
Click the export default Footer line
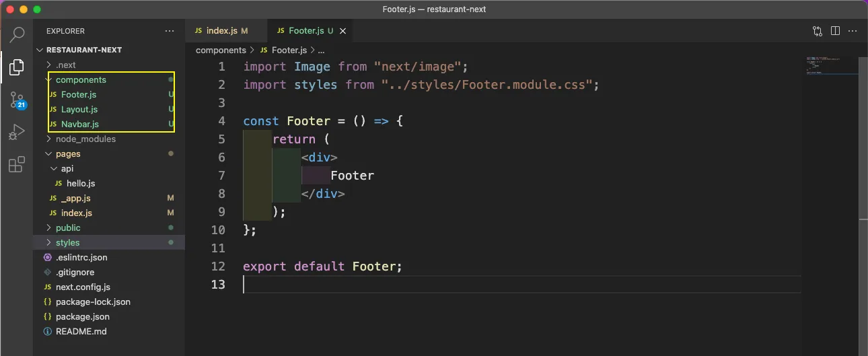pos(322,266)
